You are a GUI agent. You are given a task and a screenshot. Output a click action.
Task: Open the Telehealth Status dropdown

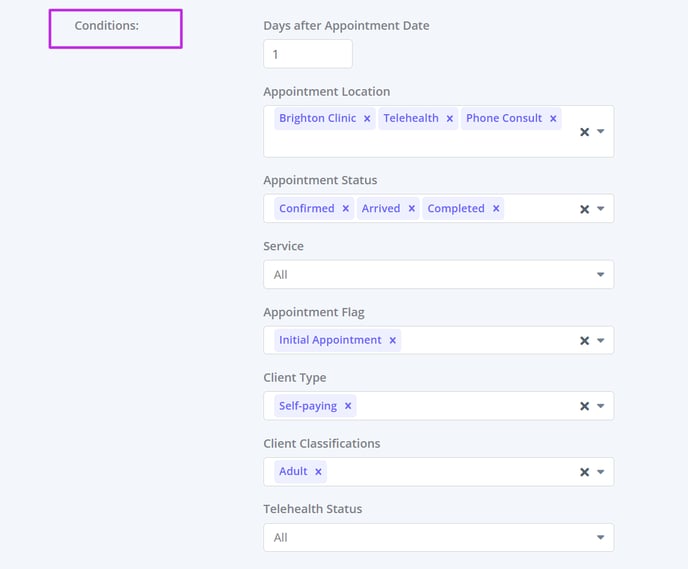click(439, 537)
